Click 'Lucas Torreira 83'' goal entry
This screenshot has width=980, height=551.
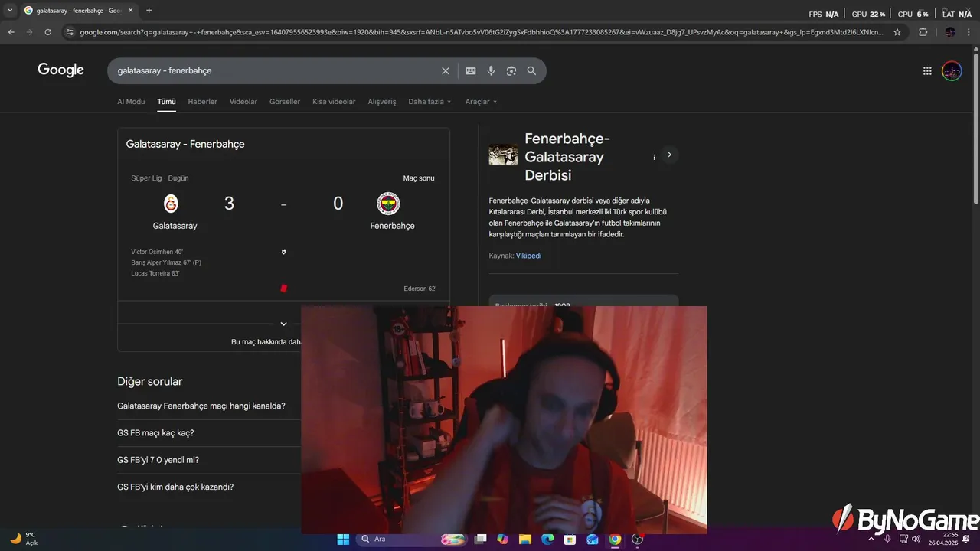tap(155, 273)
